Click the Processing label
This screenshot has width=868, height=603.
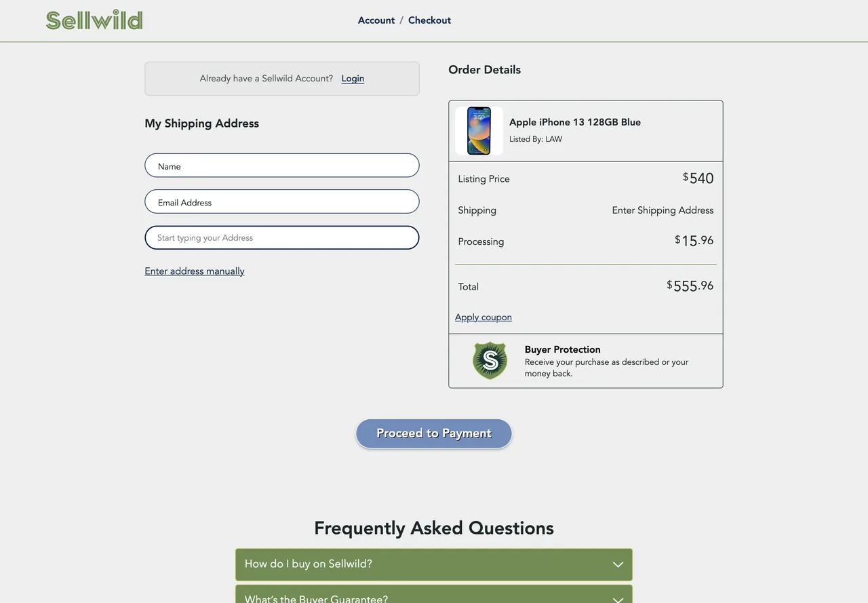[481, 241]
